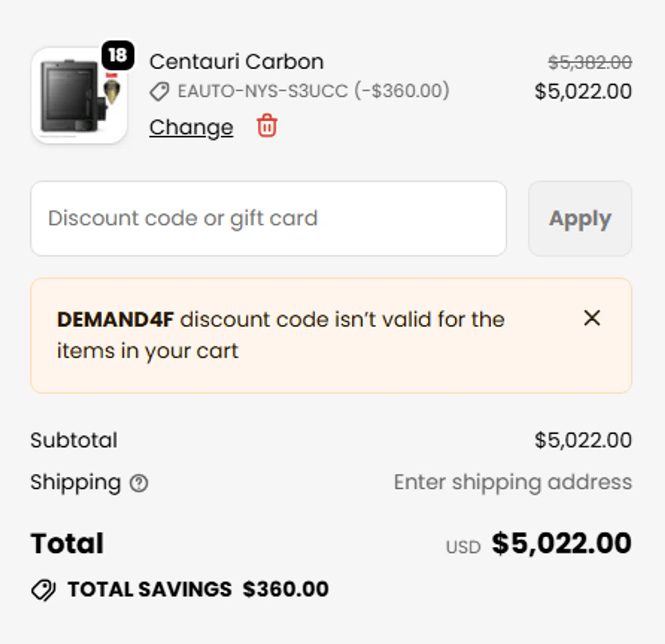This screenshot has height=644, width=665.
Task: Click the Centauri Carbon product name
Action: coord(236,62)
